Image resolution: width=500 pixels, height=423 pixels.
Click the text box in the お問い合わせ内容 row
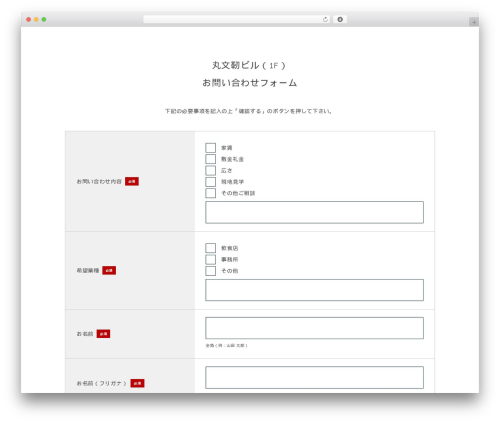(314, 212)
